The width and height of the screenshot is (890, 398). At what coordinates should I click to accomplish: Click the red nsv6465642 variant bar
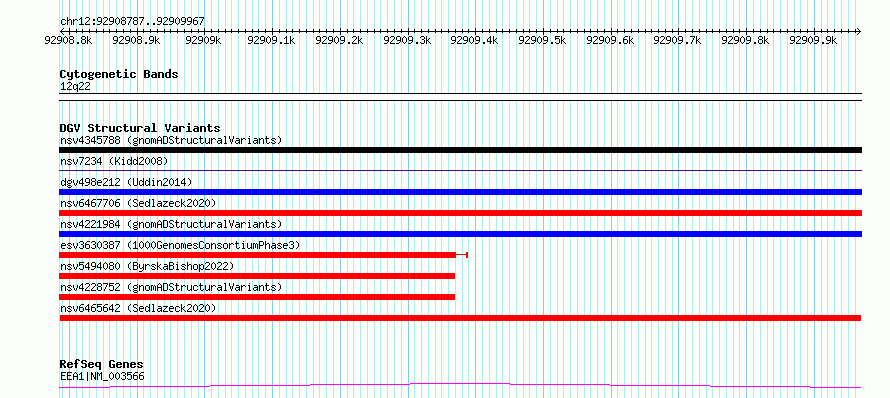[460, 318]
